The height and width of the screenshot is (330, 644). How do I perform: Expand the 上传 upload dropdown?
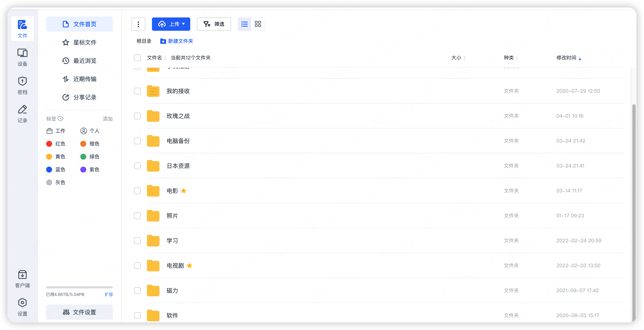pos(184,24)
